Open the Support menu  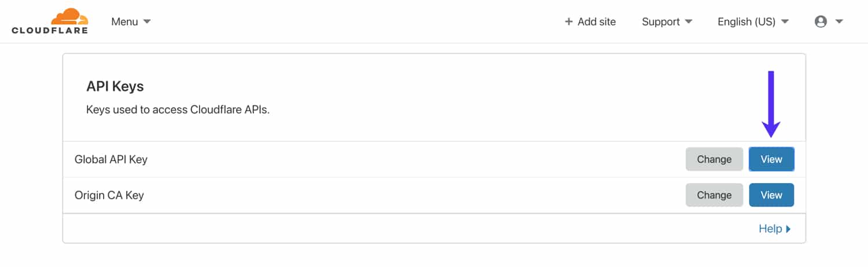pyautogui.click(x=660, y=22)
